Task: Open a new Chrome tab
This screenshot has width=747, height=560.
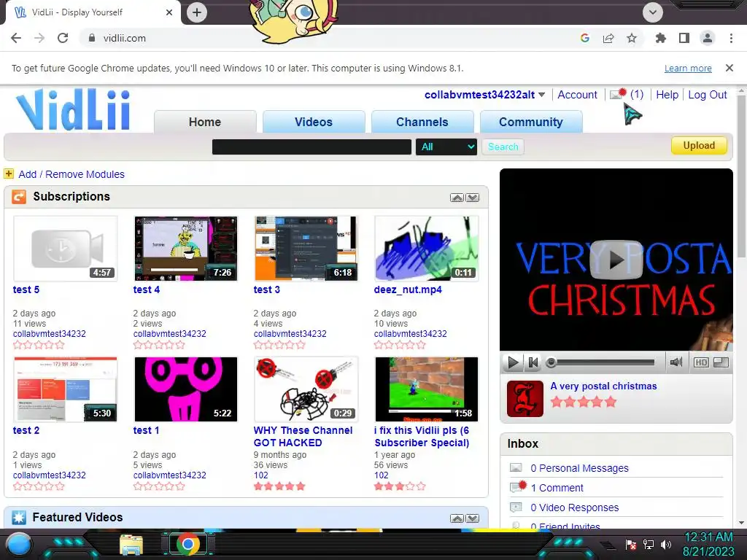Action: [197, 12]
